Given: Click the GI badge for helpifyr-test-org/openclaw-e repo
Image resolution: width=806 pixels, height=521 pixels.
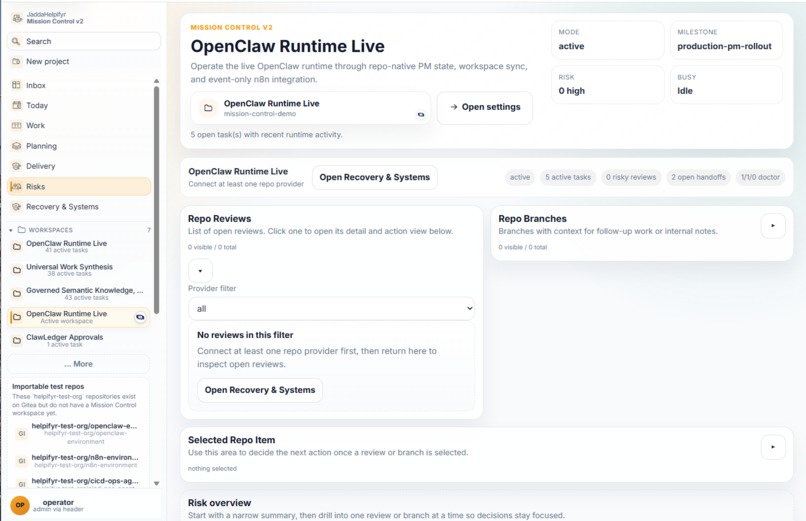Looking at the screenshot, I should pyautogui.click(x=22, y=433).
